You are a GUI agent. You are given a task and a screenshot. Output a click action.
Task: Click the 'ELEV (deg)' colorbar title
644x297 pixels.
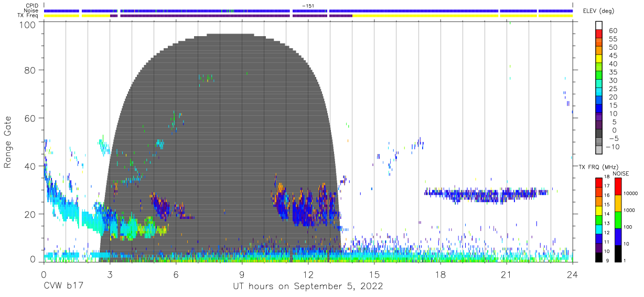tap(599, 11)
